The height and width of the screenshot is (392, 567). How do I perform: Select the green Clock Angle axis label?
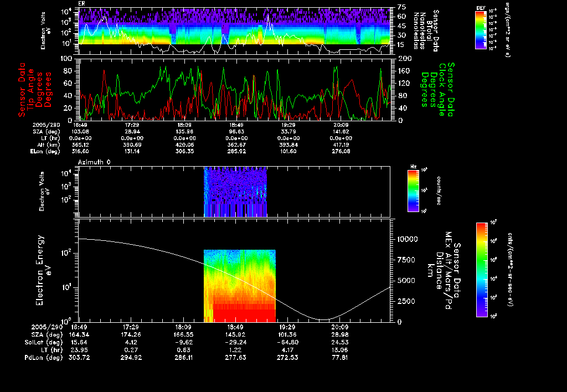pyautogui.click(x=437, y=90)
